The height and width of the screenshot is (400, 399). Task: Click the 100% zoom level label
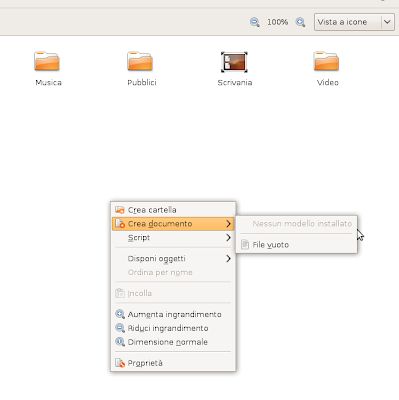277,22
